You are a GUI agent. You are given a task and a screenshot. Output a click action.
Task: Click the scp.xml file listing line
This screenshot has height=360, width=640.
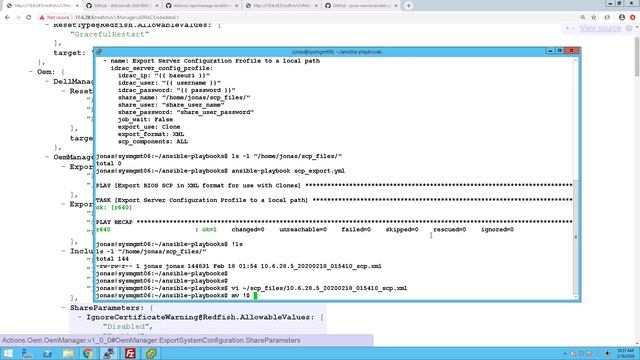(239, 266)
